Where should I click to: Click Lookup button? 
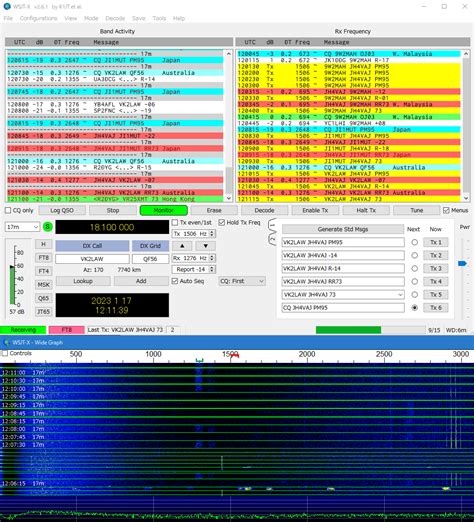click(83, 281)
